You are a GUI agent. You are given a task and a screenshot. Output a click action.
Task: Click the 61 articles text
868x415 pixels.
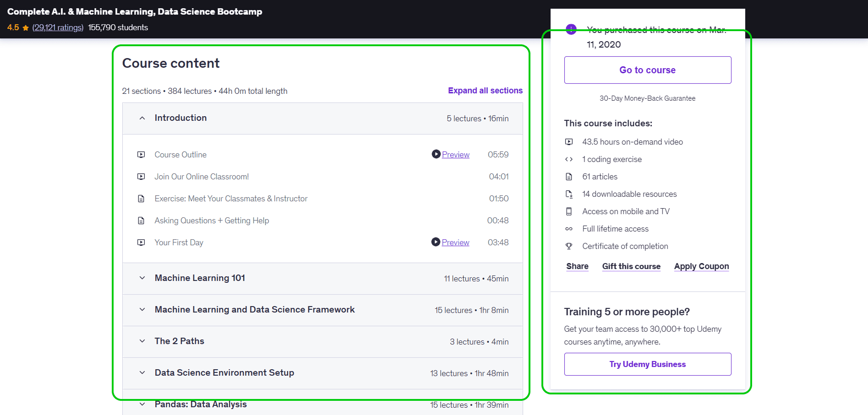(x=600, y=177)
